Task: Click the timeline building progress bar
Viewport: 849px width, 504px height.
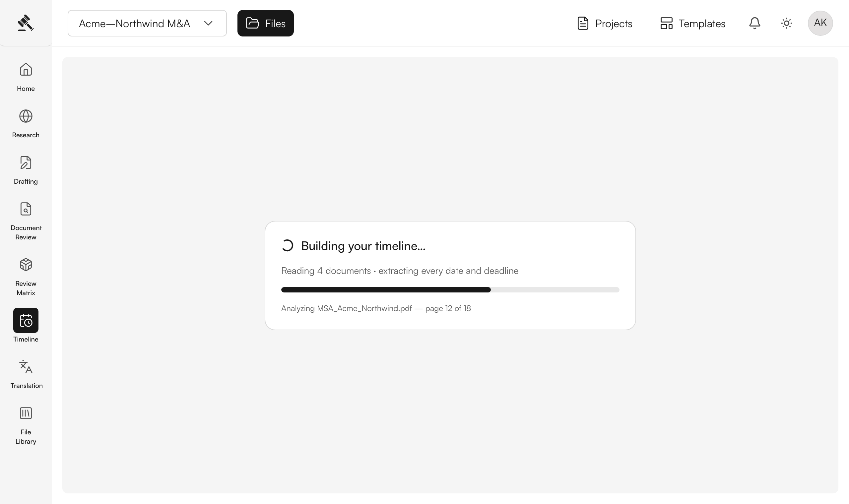Action: coord(450,290)
